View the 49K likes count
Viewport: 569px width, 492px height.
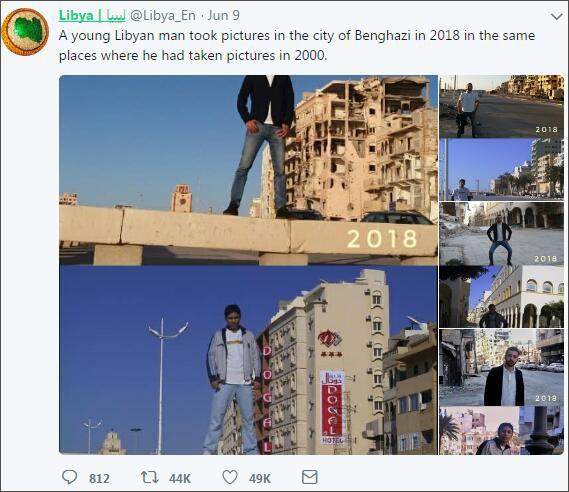click(260, 478)
